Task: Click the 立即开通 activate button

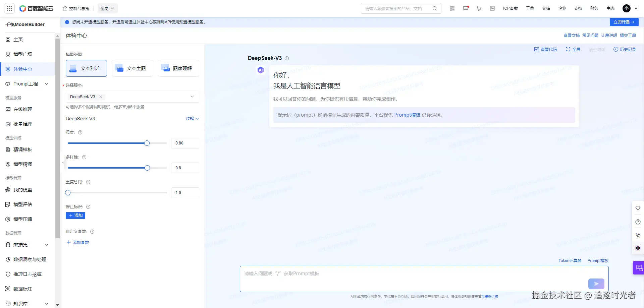Action: pyautogui.click(x=624, y=22)
